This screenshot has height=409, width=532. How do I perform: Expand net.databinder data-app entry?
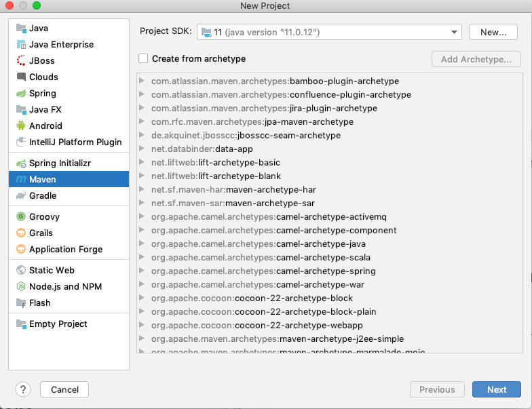click(142, 149)
